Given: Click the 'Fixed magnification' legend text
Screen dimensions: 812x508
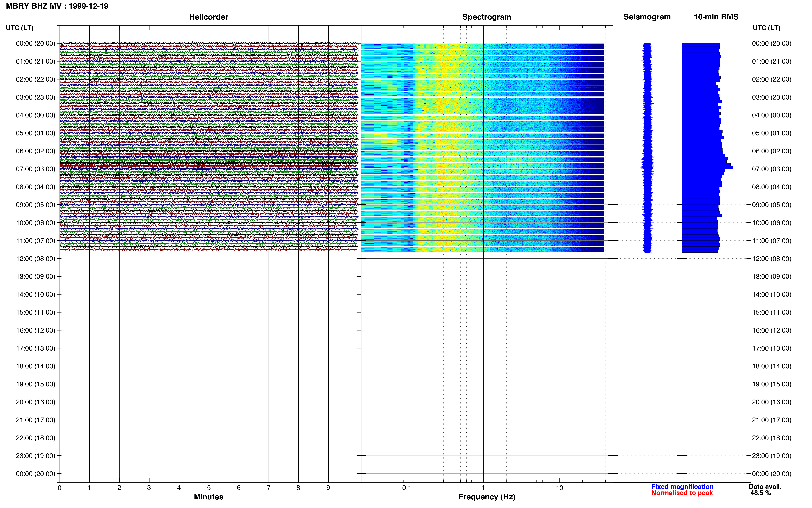Looking at the screenshot, I should click(682, 487).
